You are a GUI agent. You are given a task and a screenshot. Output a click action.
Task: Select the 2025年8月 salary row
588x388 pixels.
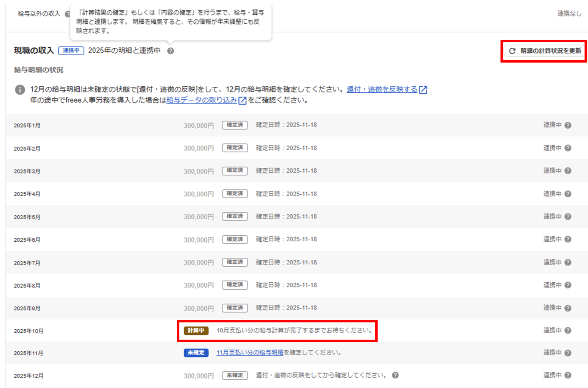click(27, 286)
